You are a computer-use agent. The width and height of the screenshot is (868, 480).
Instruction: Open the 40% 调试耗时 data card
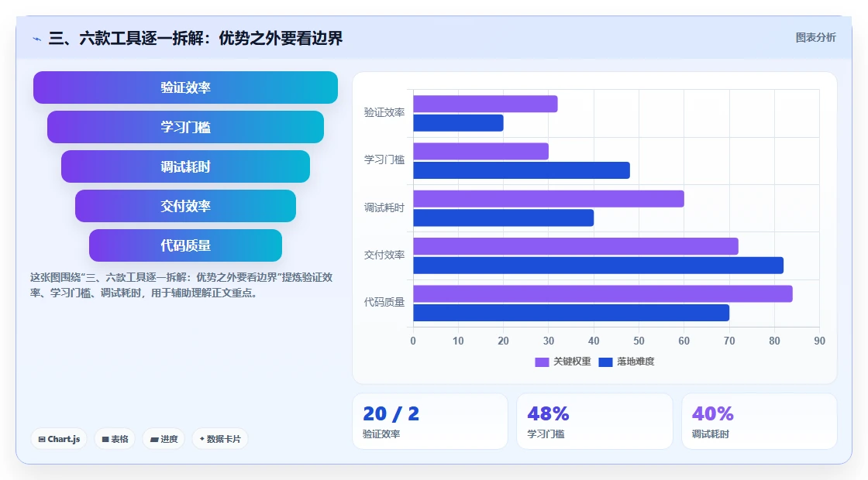[x=759, y=421]
